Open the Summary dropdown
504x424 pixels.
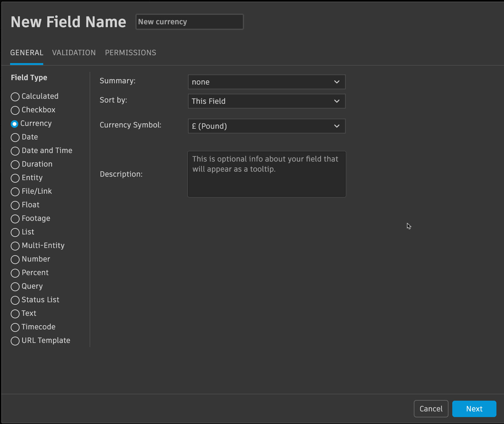pos(267,82)
